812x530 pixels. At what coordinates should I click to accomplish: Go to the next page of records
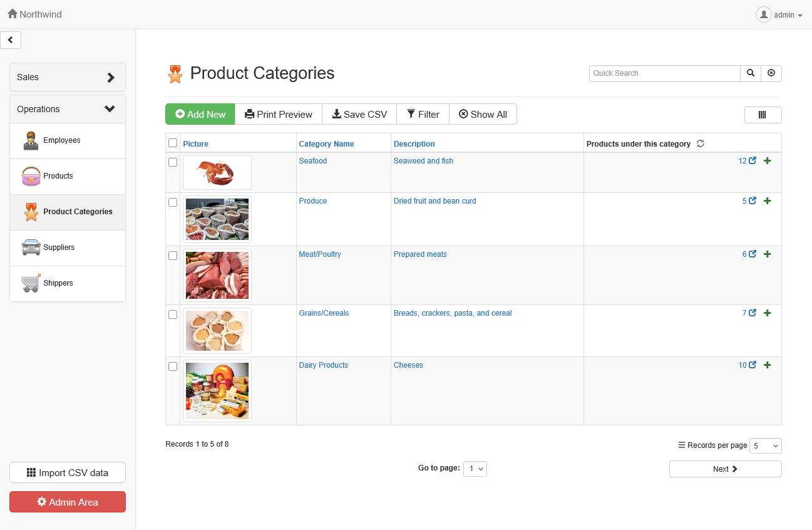725,469
